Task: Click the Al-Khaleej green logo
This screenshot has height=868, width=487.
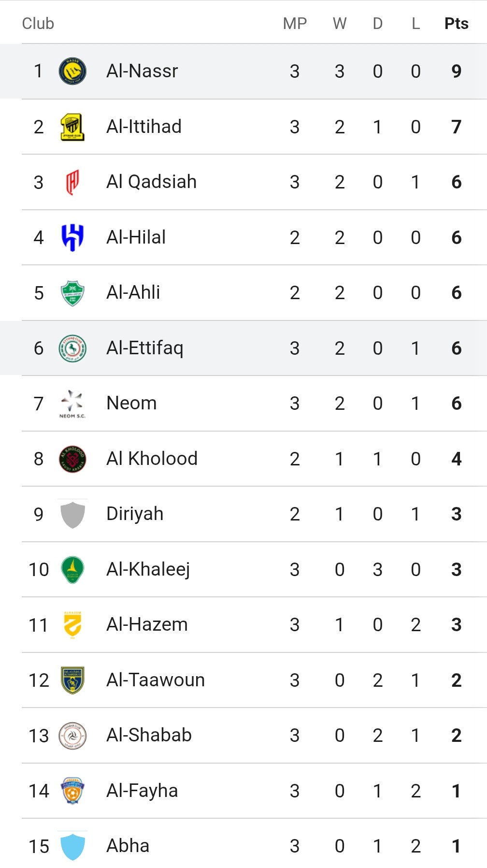Action: [72, 570]
